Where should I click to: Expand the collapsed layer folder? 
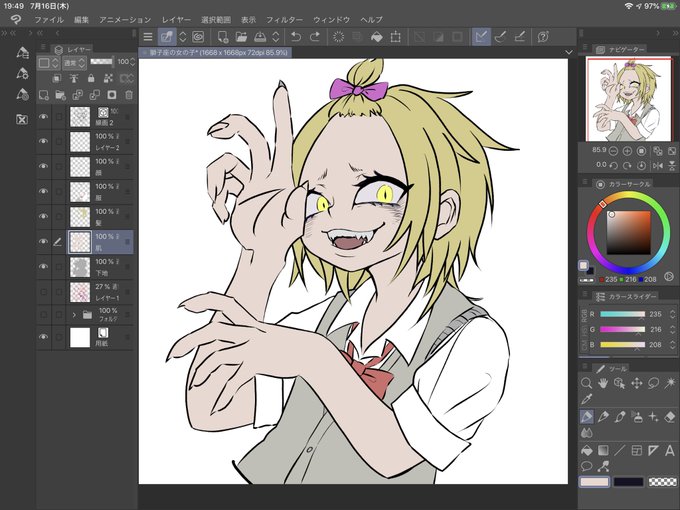[x=74, y=315]
